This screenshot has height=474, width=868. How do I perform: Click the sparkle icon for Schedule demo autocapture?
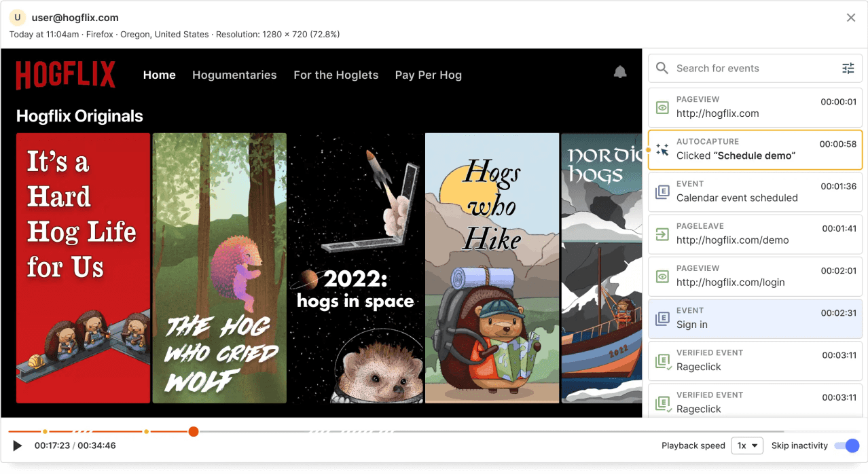tap(662, 149)
